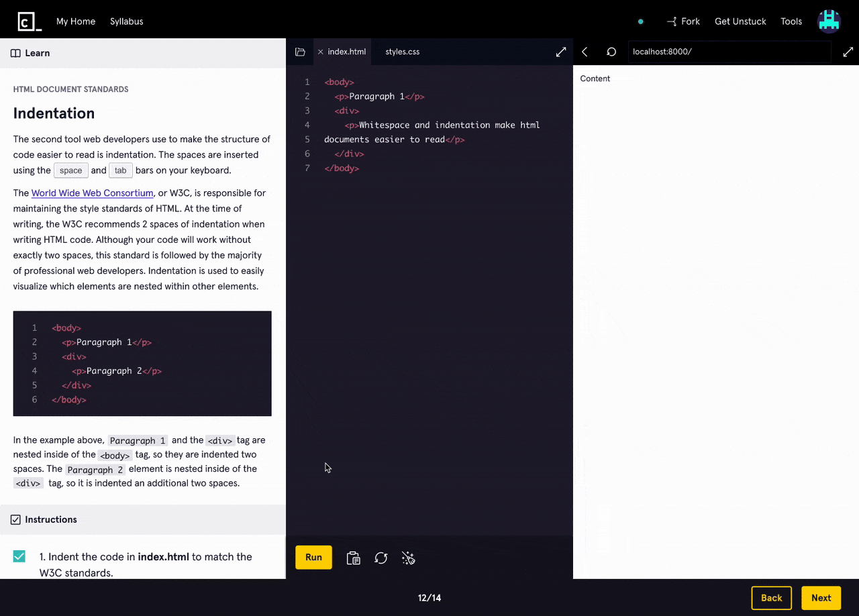Image resolution: width=859 pixels, height=616 pixels.
Task: Click the Codecademy logo icon
Action: (x=30, y=21)
